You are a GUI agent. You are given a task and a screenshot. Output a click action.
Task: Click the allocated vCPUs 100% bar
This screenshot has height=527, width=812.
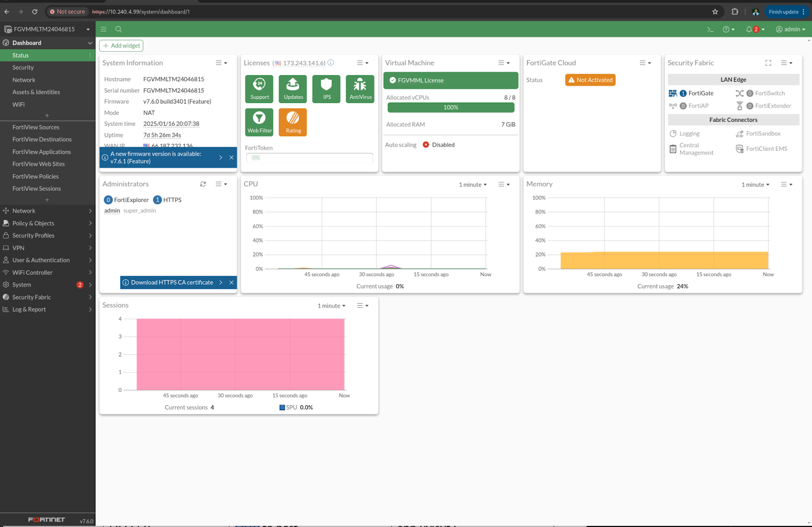click(451, 108)
